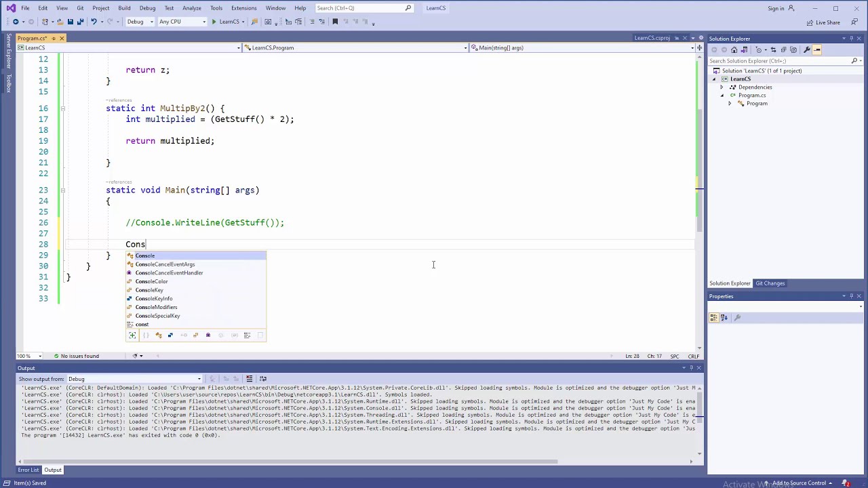868x488 pixels.
Task: Open the Debug configuration dropdown
Action: [x=151, y=22]
